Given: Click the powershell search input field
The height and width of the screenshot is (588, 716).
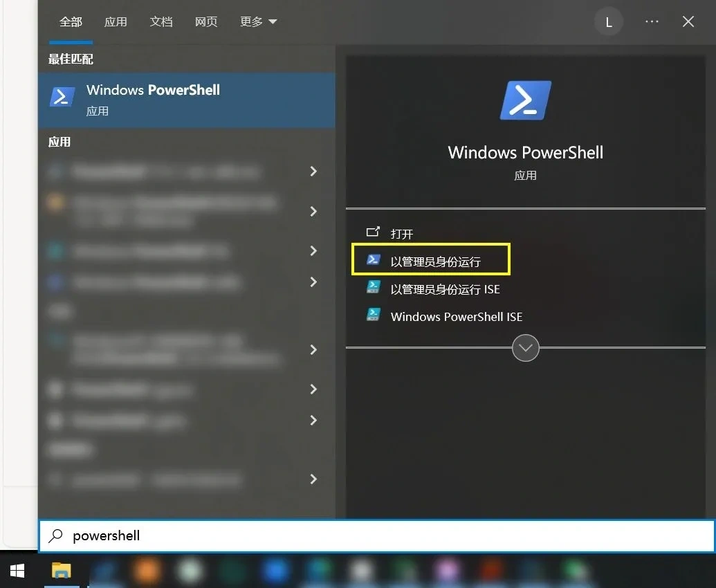Looking at the screenshot, I should (377, 535).
